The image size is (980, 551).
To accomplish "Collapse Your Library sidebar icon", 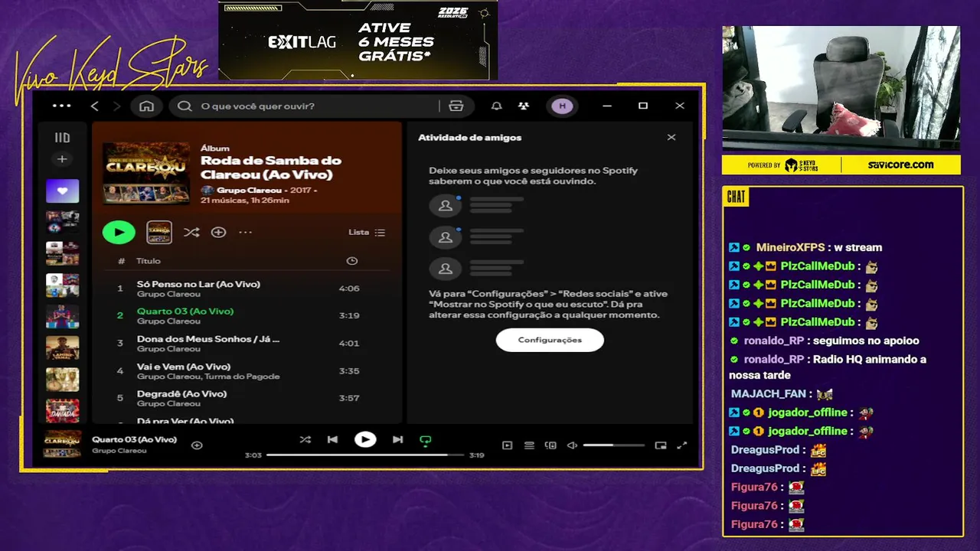I will (x=62, y=138).
